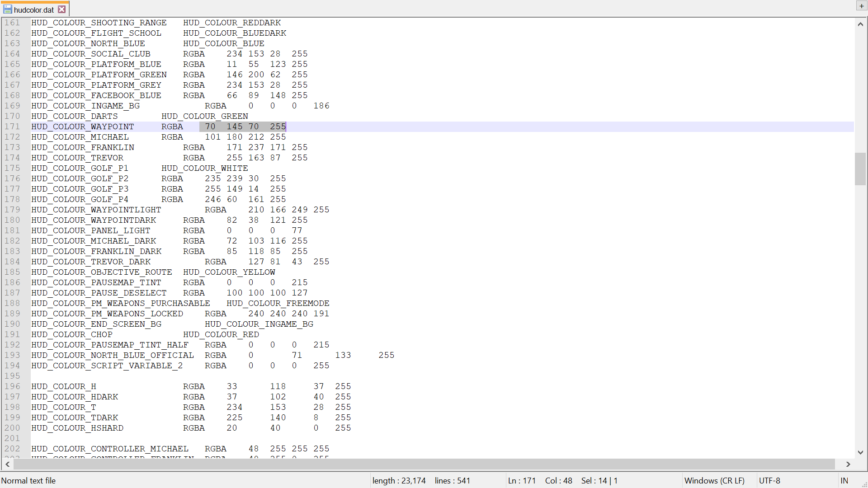Click the horizontal scrollbar track
The width and height of the screenshot is (868, 488).
[x=425, y=464]
